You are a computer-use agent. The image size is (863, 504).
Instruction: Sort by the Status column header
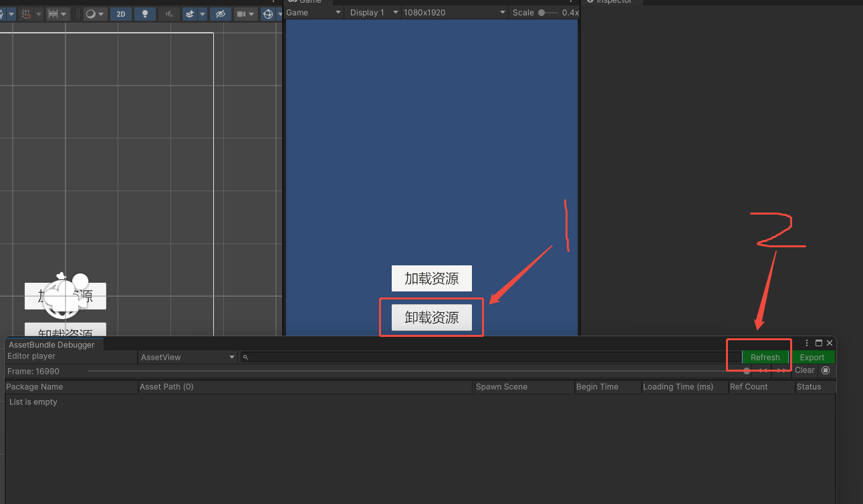click(x=815, y=386)
